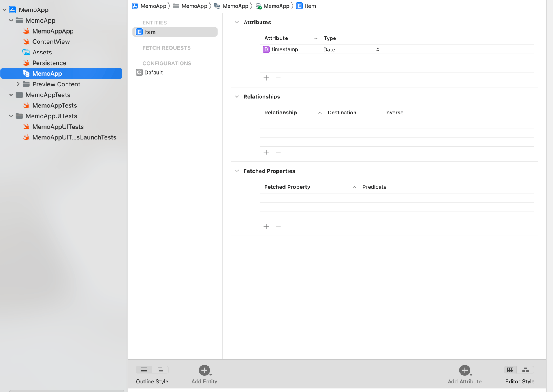Viewport: 553px width, 392px height.
Task: Switch editor style to graph
Action: coord(525,370)
